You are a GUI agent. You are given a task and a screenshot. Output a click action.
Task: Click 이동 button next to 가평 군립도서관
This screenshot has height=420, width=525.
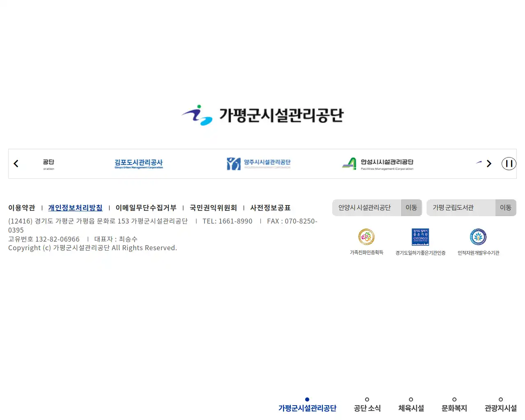(x=506, y=208)
